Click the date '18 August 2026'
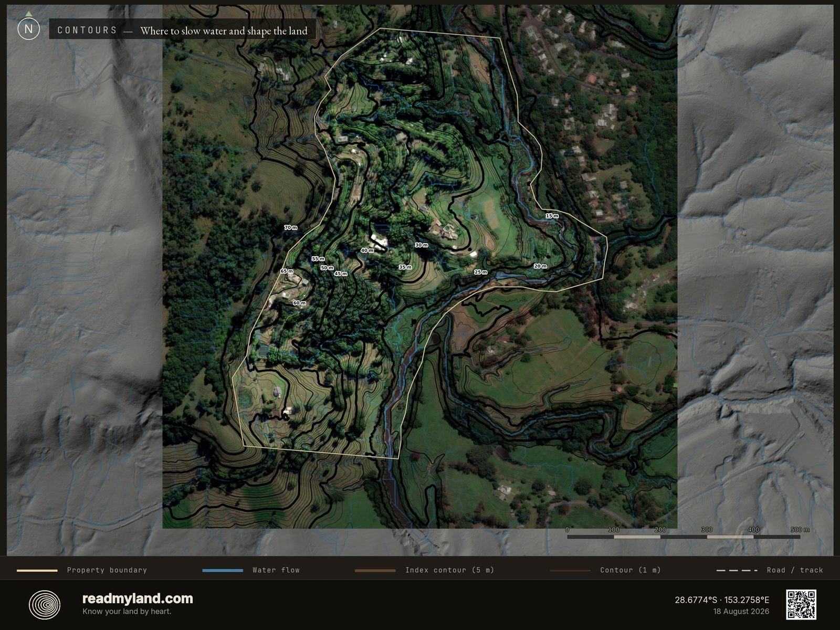 (x=741, y=612)
